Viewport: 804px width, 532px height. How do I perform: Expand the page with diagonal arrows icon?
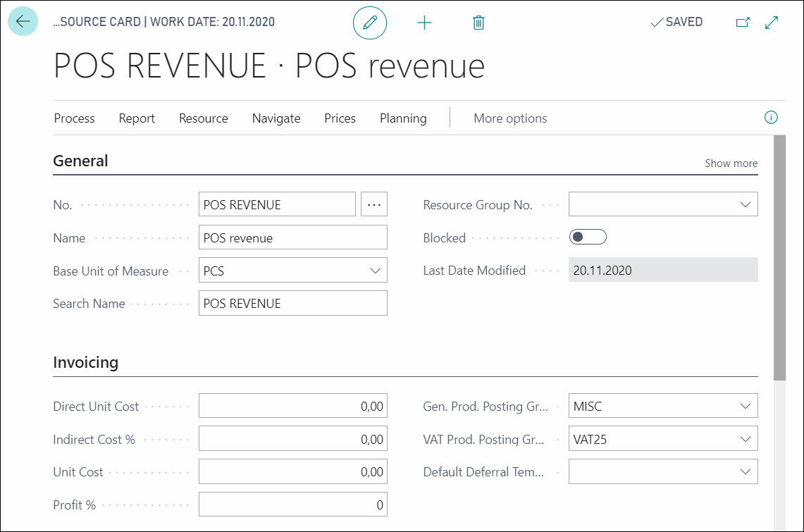pos(772,22)
